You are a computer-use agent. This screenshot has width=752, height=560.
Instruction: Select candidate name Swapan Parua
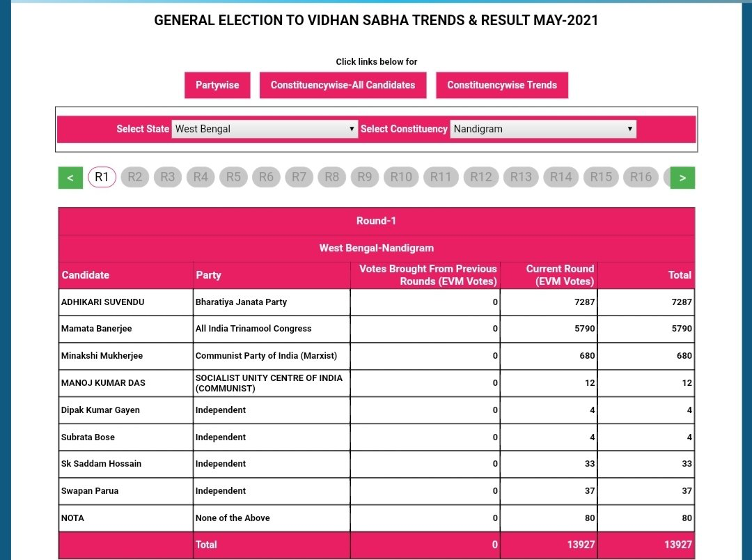tap(90, 491)
